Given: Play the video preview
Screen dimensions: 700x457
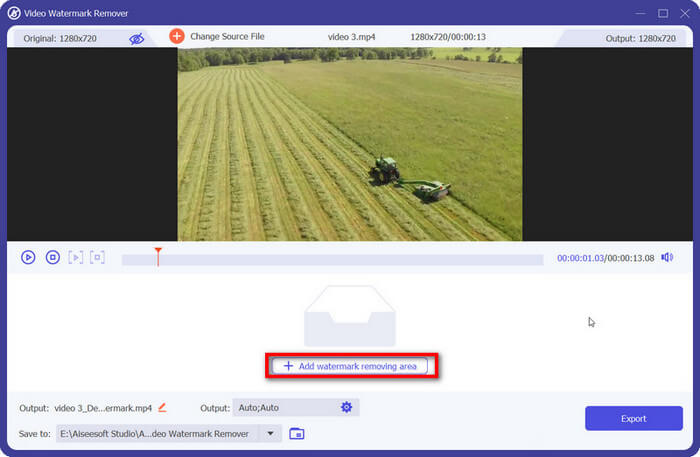Looking at the screenshot, I should [x=28, y=257].
